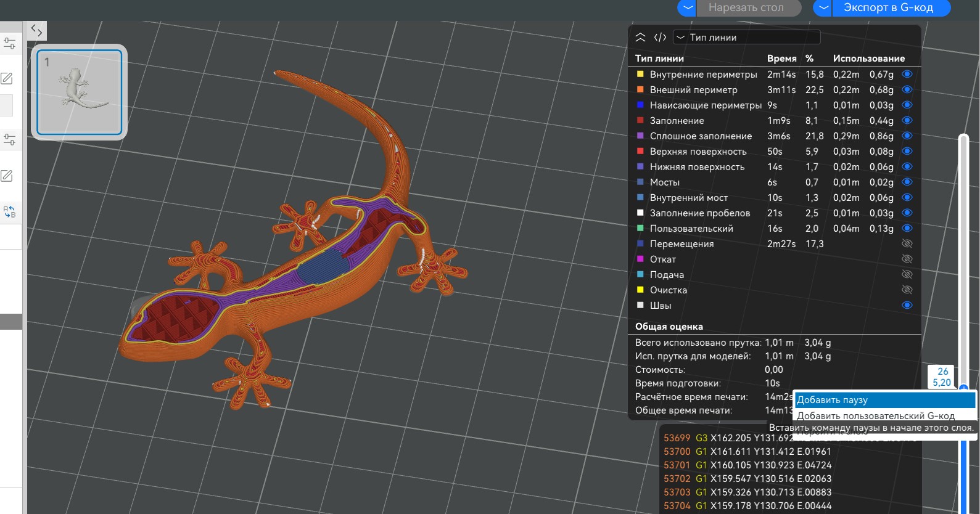Click the Нарезать стол button
Viewport: 980px width, 514px height.
coord(746,8)
